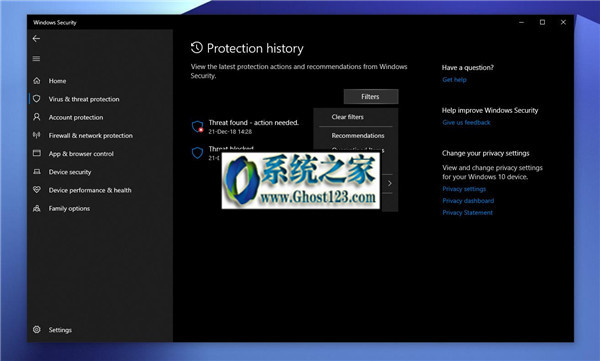The image size is (600, 361).
Task: Click the Account protection person icon
Action: point(37,117)
